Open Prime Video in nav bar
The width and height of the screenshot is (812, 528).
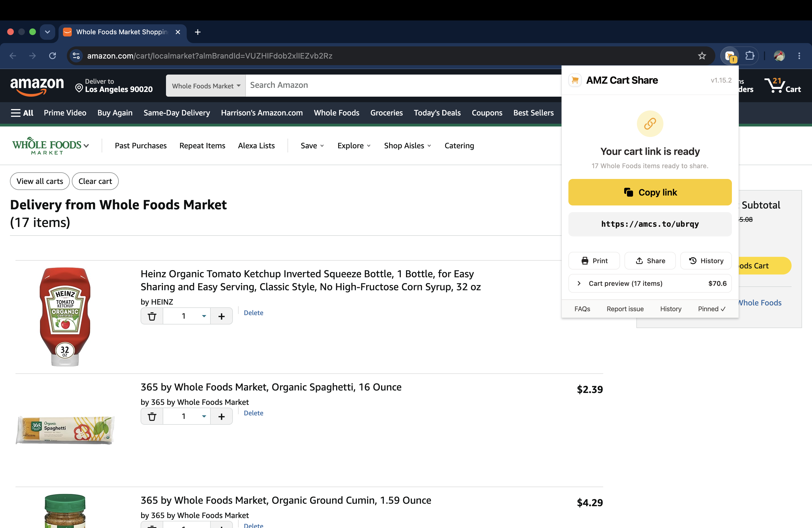(65, 113)
